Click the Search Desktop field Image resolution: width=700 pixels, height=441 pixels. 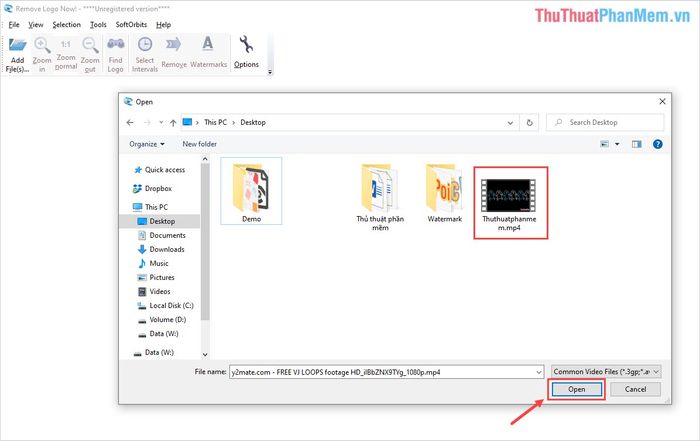[x=605, y=122]
